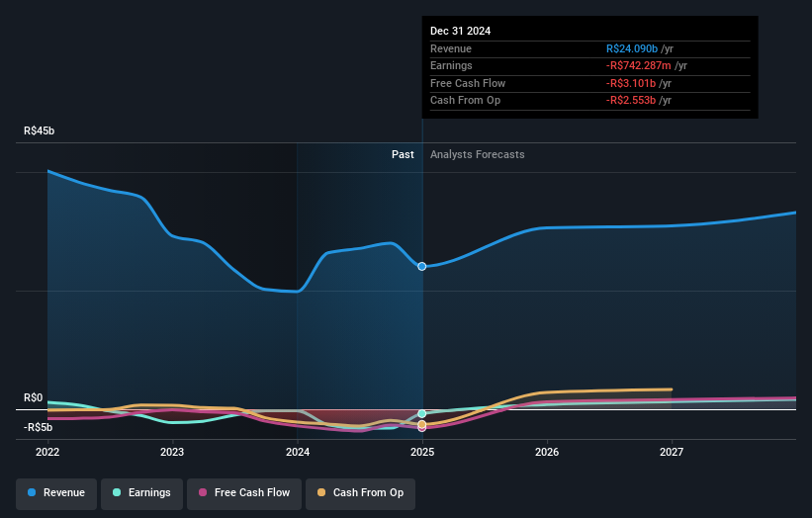The height and width of the screenshot is (518, 812).
Task: Click the 2026 x-axis label
Action: click(547, 452)
